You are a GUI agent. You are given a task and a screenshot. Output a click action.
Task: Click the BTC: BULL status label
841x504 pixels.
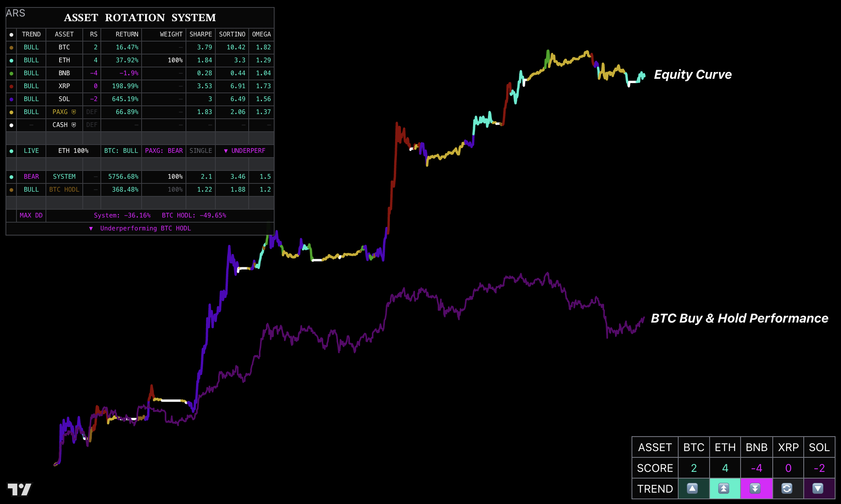point(121,151)
